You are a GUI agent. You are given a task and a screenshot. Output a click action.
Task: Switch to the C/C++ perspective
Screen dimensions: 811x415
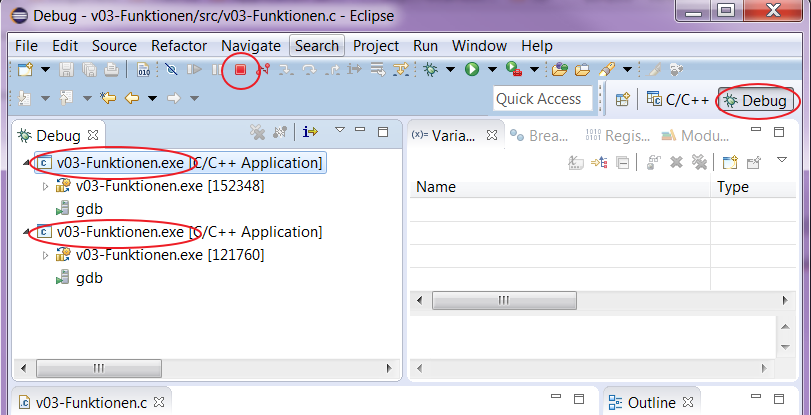point(678,99)
